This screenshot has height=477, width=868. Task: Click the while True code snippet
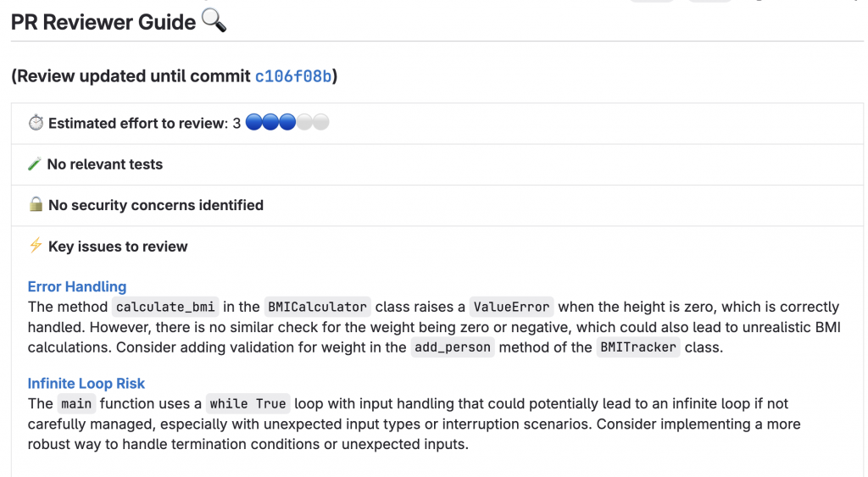[248, 403]
